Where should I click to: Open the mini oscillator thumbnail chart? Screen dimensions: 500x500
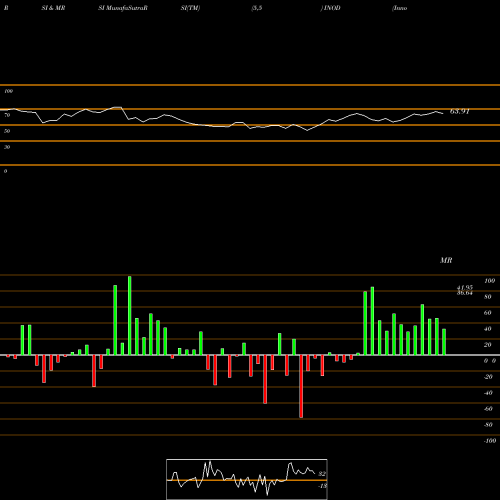[x=247, y=479]
